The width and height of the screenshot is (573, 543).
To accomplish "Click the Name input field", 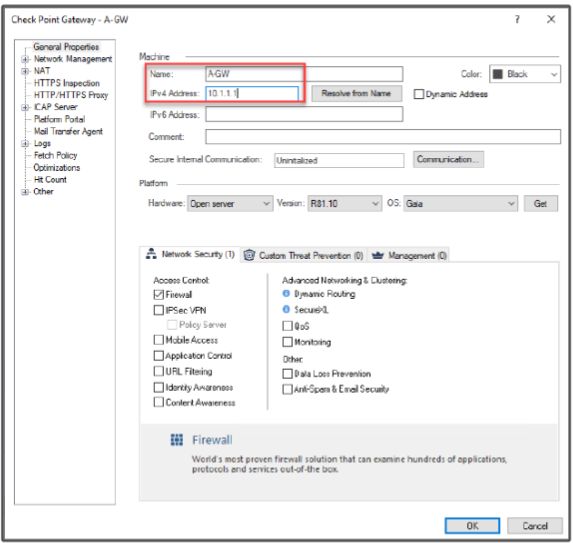I will pos(304,74).
